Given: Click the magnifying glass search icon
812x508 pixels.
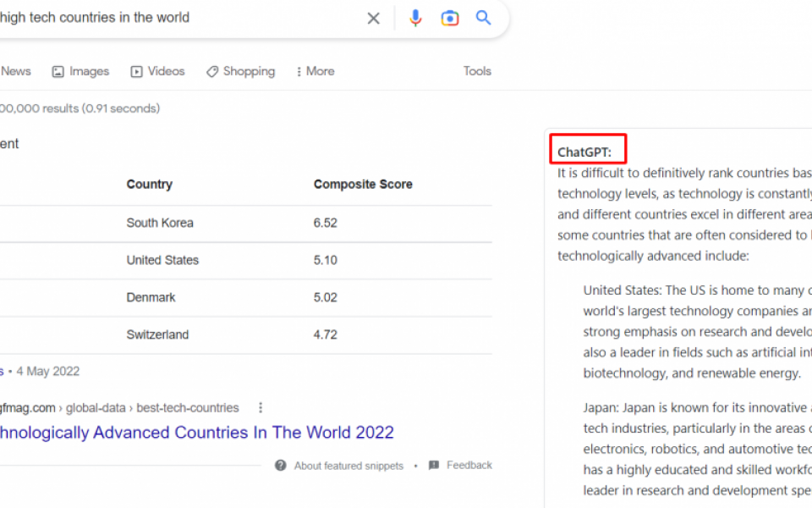Looking at the screenshot, I should pyautogui.click(x=483, y=18).
